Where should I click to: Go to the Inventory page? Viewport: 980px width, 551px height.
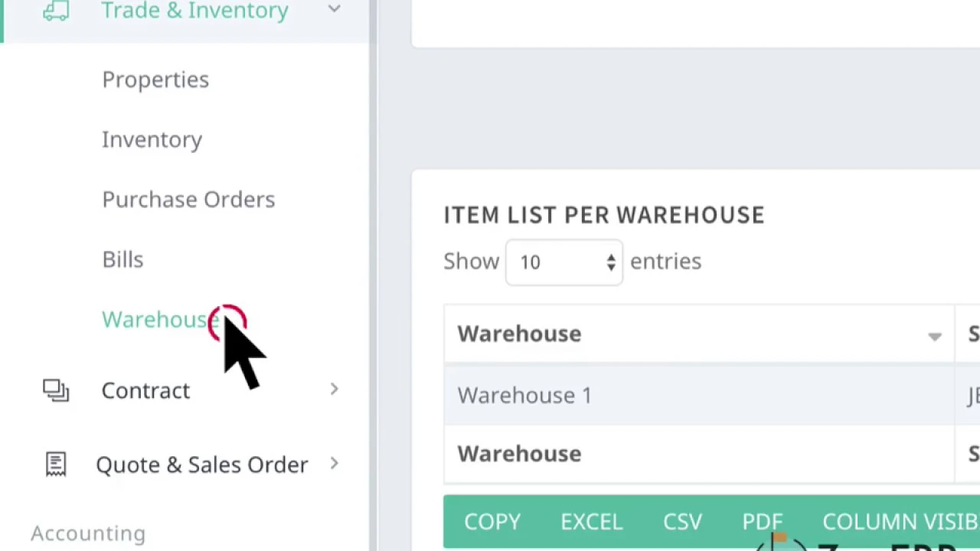coord(152,139)
